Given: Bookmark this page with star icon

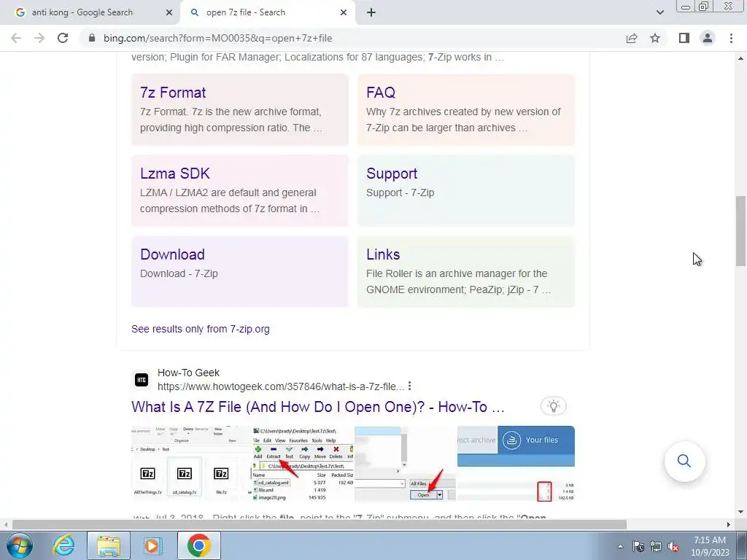Looking at the screenshot, I should (655, 38).
